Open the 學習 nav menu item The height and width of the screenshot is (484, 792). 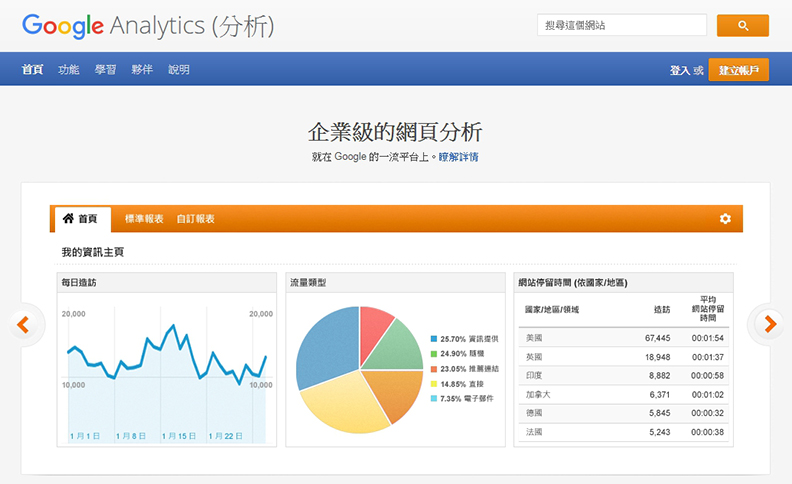pos(105,70)
